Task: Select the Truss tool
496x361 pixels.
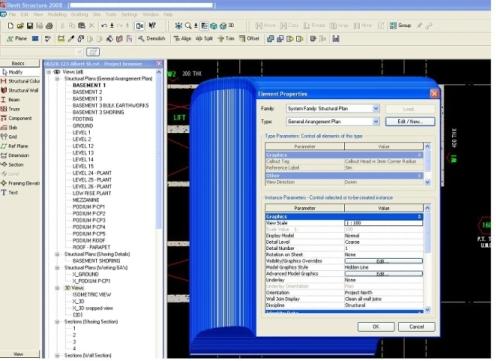Action: (x=11, y=109)
